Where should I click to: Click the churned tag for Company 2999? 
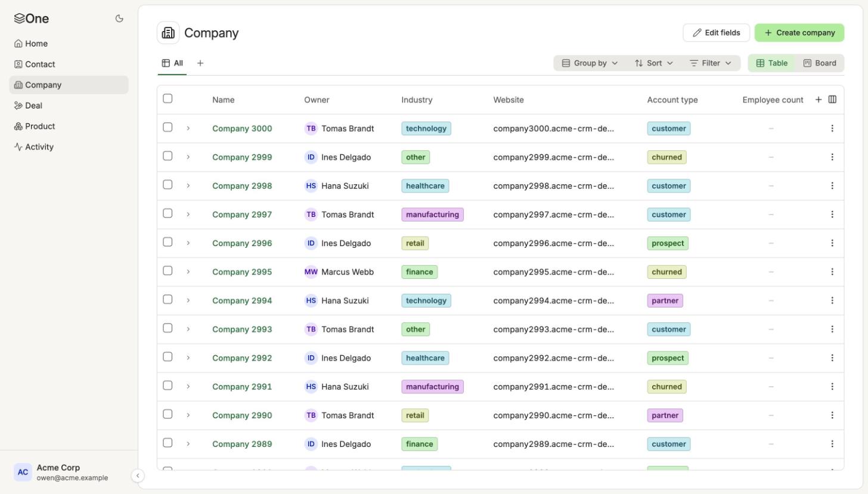(x=666, y=157)
